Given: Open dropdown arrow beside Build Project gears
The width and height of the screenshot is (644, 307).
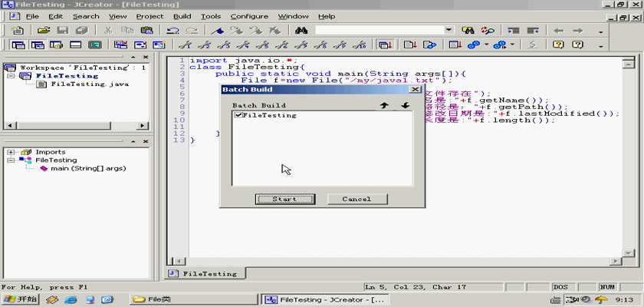Looking at the screenshot, I should pyautogui.click(x=487, y=45).
